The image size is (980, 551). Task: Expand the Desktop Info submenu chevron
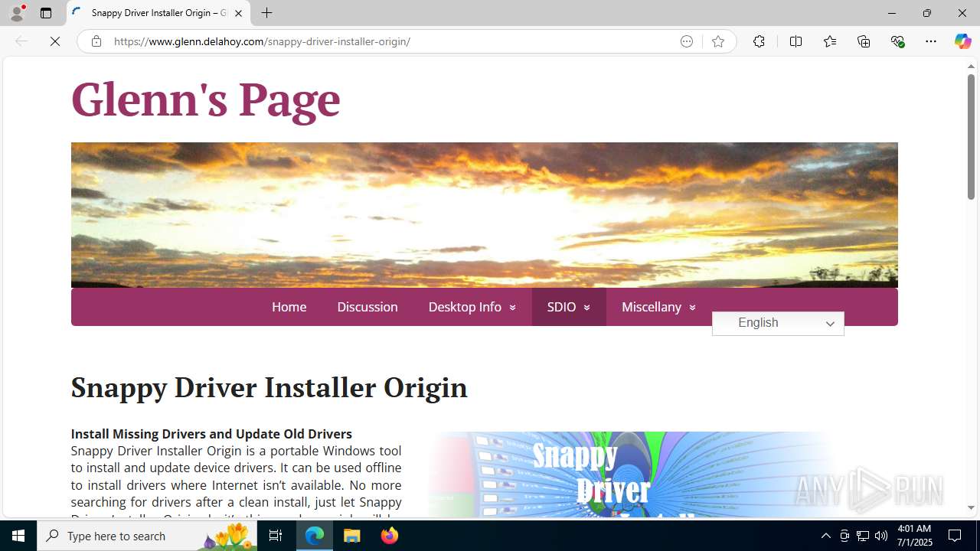[x=513, y=308]
